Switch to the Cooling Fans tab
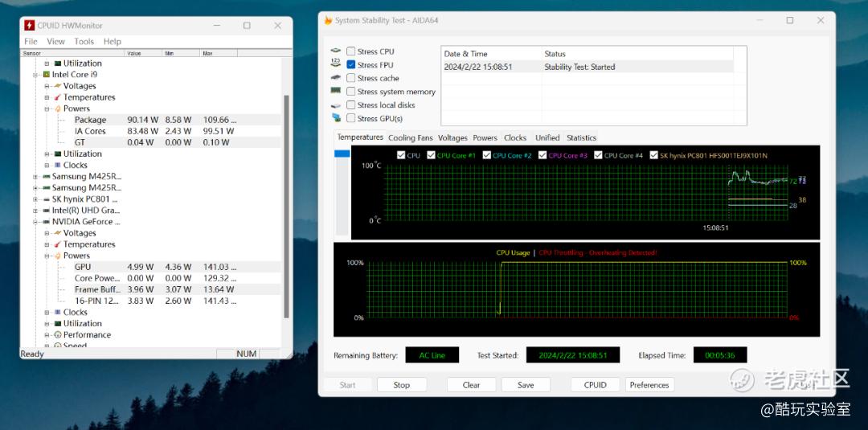This screenshot has height=430, width=868. pyautogui.click(x=411, y=137)
